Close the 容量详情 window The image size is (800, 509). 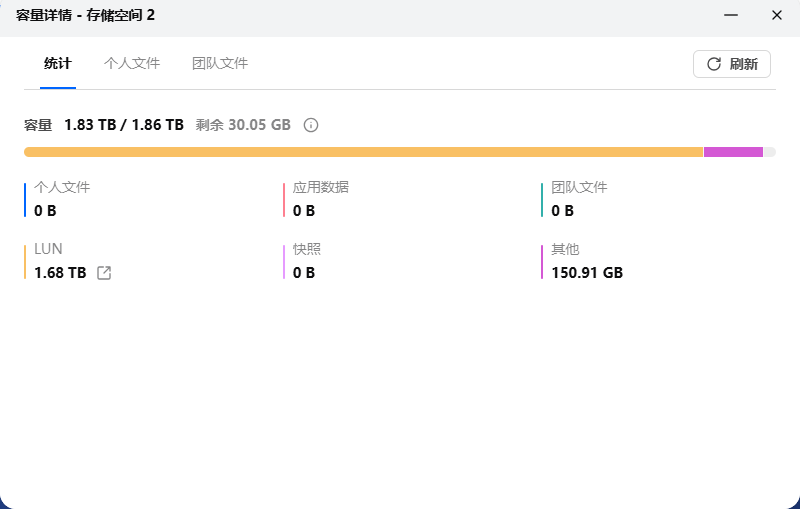pos(776,15)
